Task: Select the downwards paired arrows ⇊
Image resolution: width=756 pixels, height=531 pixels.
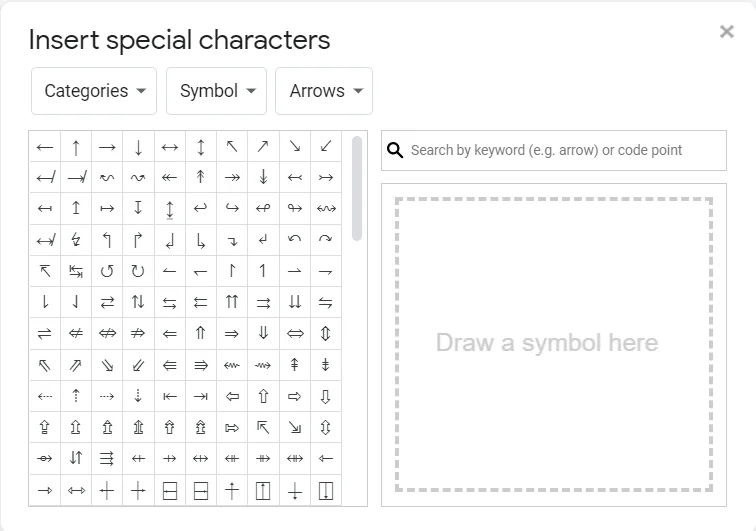Action: (x=294, y=302)
